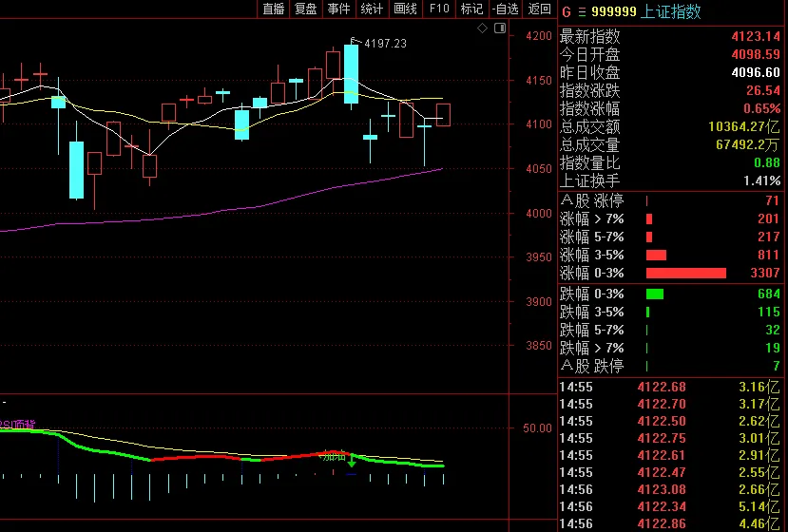Toggle the side panel layout icon
Screen dimensions: 788x532
point(500,28)
